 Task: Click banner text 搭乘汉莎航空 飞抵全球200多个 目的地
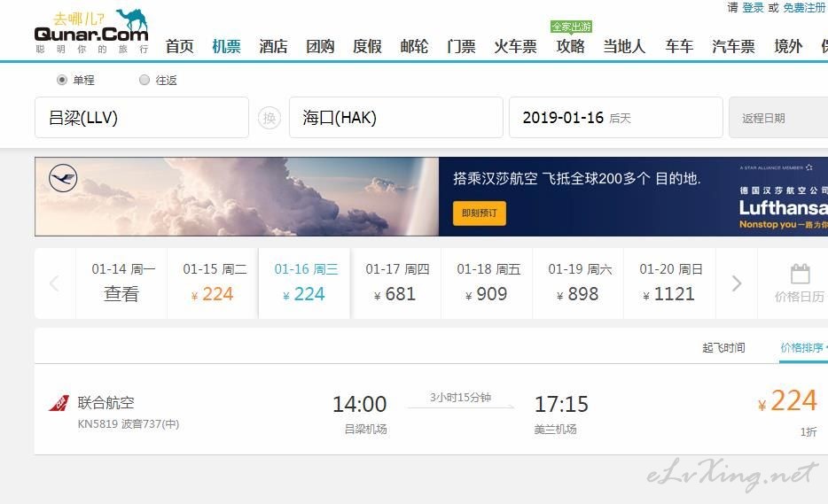(576, 178)
